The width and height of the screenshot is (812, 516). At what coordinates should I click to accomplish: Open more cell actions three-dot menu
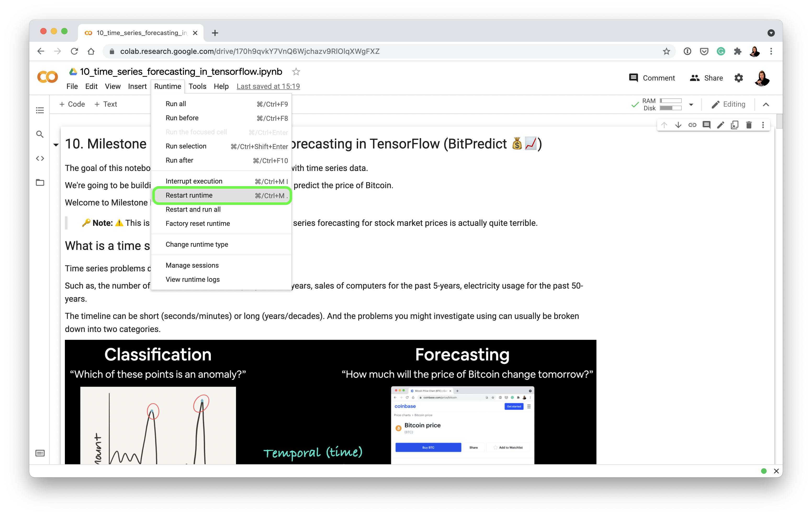coord(763,125)
